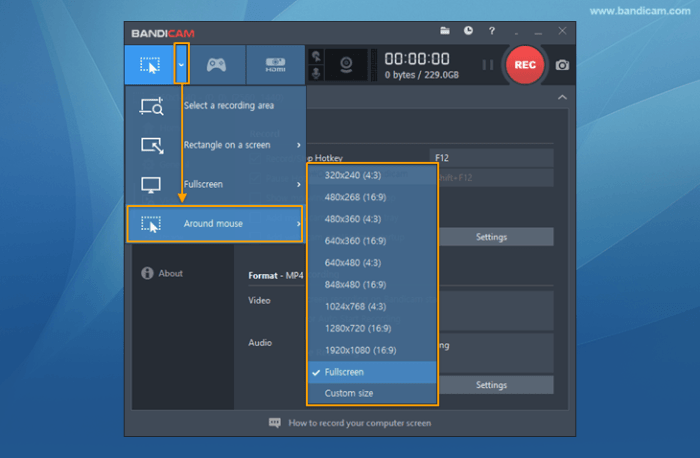Screen dimensions: 700x458
Task: Choose 480x360 (4:3) size
Action: 372,219
